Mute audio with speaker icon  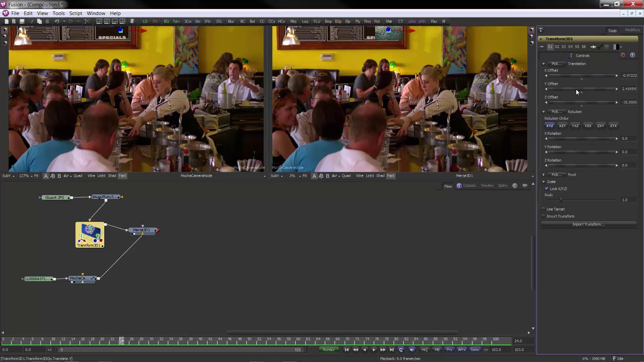412,350
